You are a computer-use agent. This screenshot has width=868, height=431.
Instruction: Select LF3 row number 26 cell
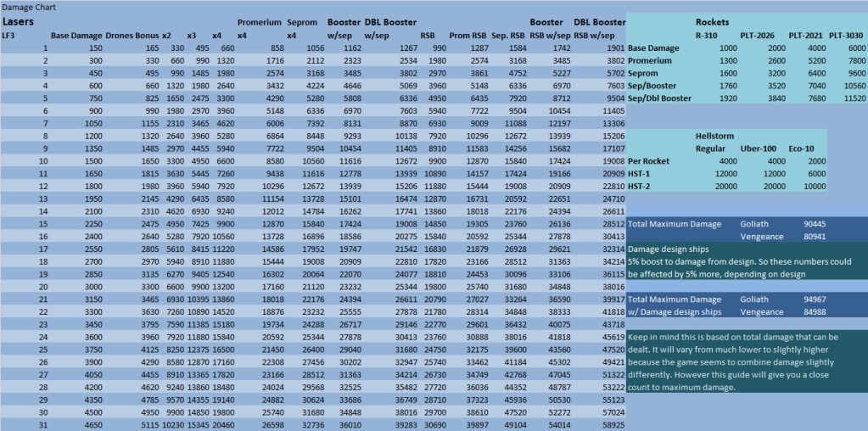coord(44,361)
